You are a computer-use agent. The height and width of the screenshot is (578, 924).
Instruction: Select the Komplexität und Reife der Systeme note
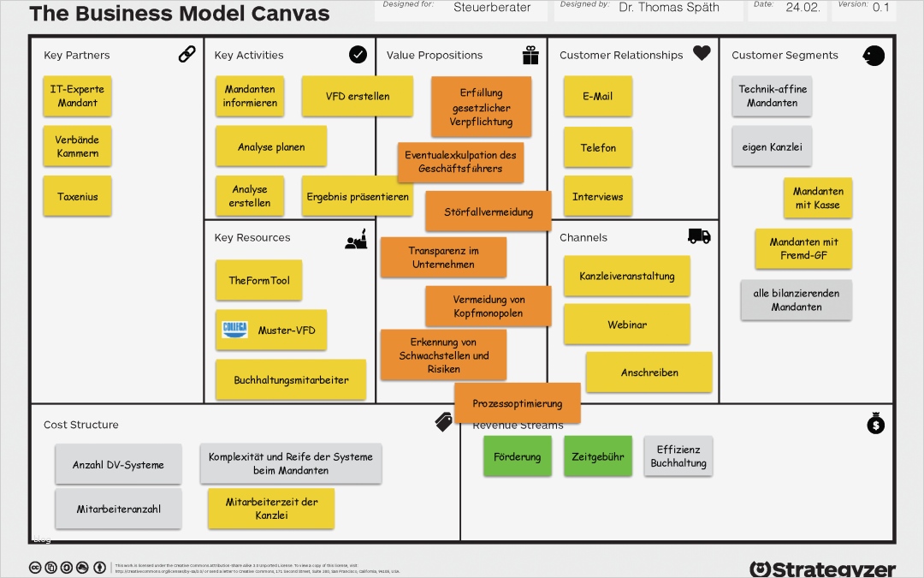pyautogui.click(x=291, y=463)
